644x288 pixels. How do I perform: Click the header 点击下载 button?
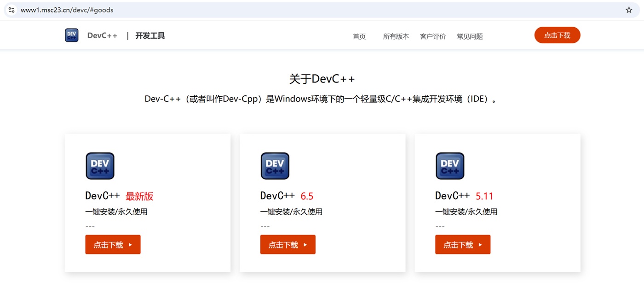558,35
